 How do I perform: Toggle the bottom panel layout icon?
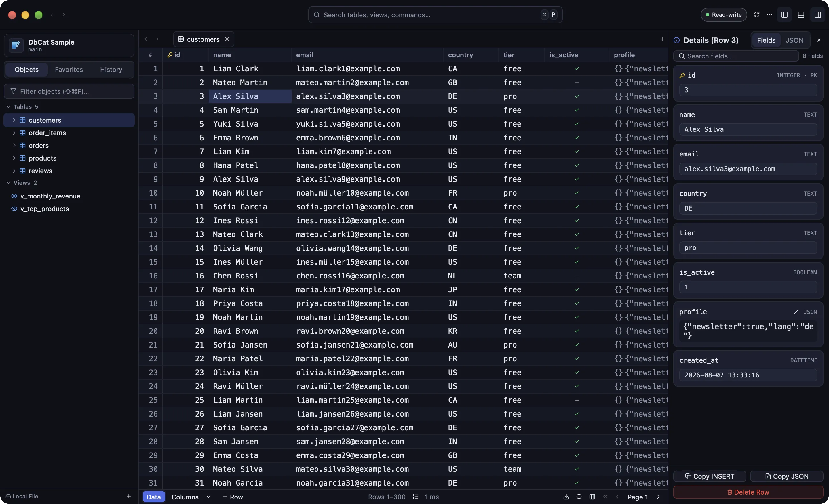click(801, 15)
